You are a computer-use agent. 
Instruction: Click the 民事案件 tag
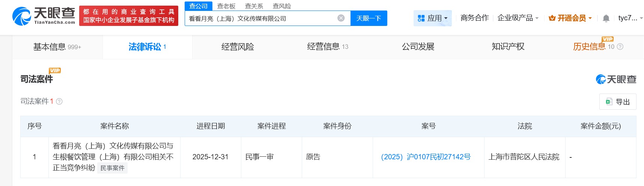click(x=112, y=168)
